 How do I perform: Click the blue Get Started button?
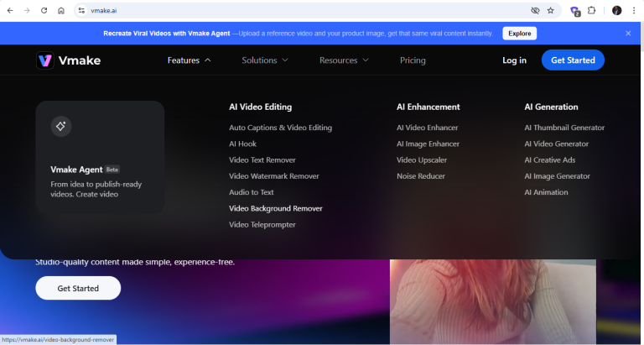coord(573,60)
